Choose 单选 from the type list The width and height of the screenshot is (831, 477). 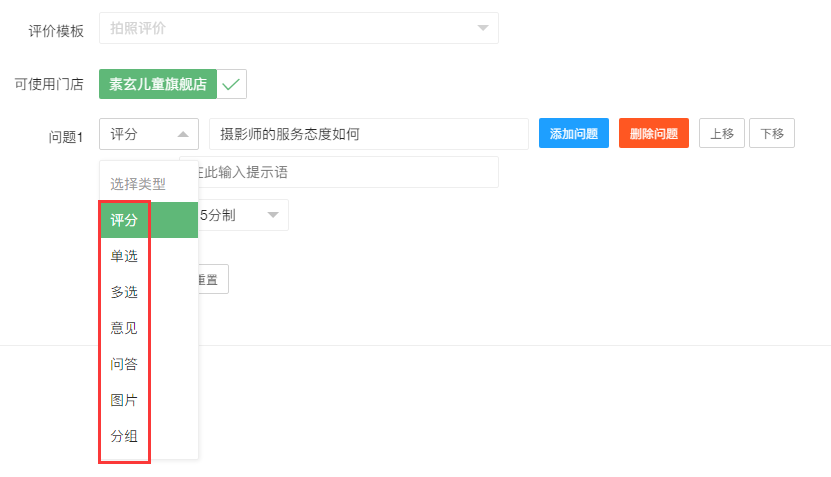(125, 256)
